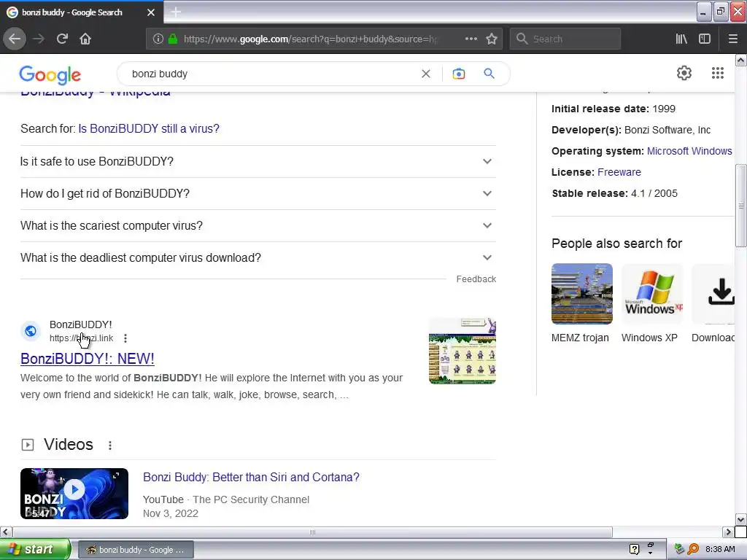The image size is (747, 560).
Task: Open Google settings gear icon
Action: 684,73
